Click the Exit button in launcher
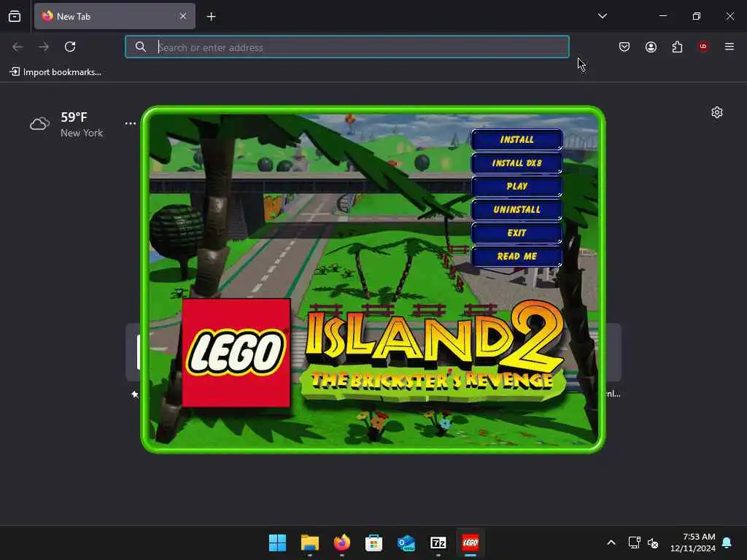 517,233
